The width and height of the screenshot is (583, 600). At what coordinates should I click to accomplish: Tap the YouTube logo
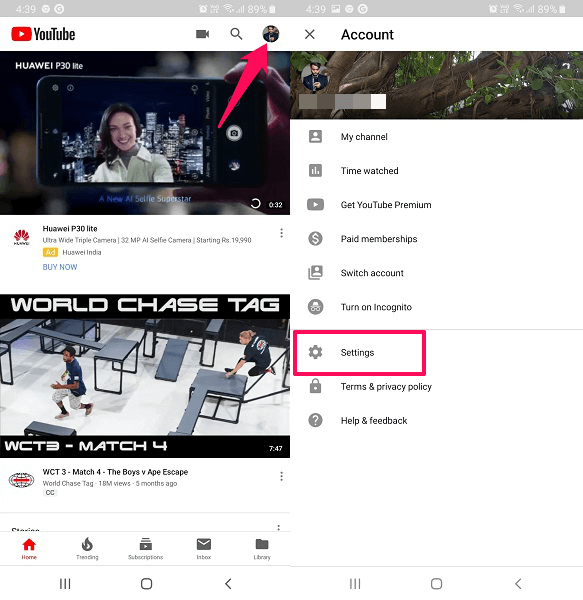(x=43, y=34)
